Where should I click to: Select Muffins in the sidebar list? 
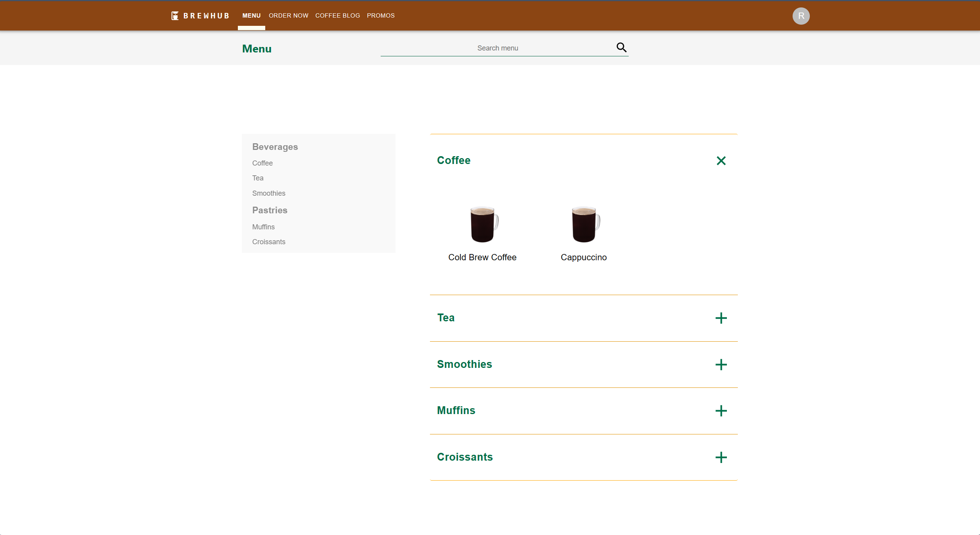(x=263, y=227)
